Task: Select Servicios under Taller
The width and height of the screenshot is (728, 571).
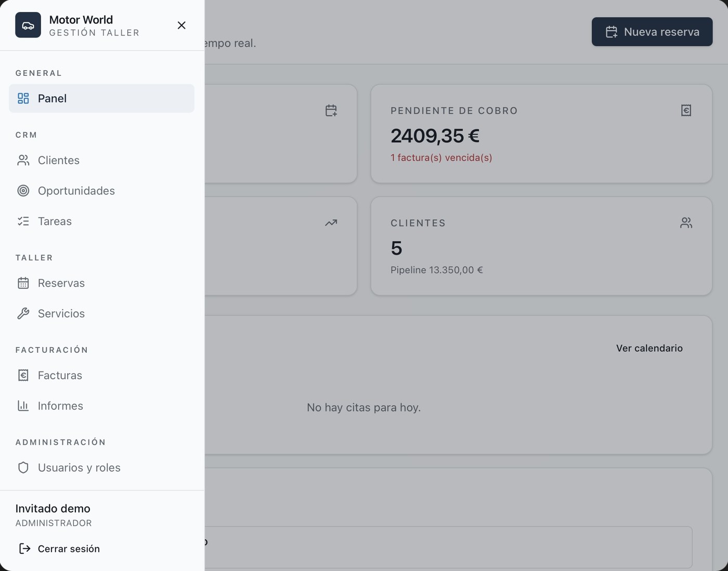Action: point(101,313)
